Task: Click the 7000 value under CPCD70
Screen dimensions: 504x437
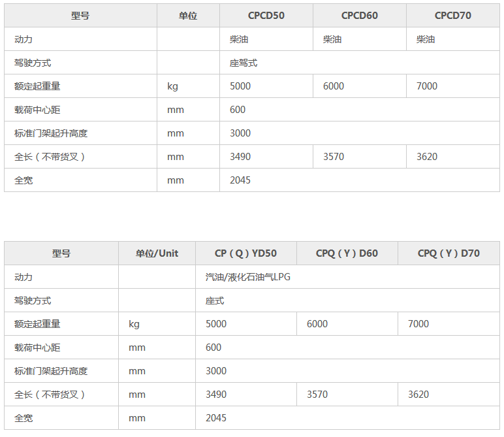Action: click(427, 86)
